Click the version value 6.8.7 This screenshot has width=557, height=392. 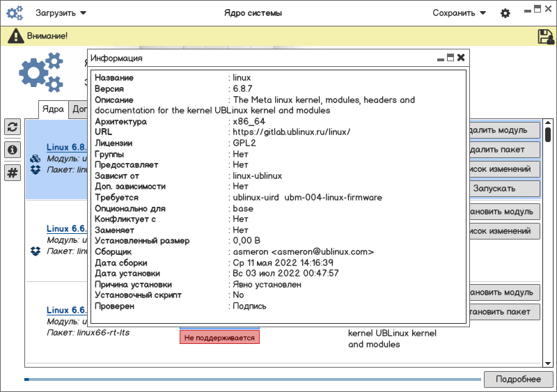click(x=242, y=88)
